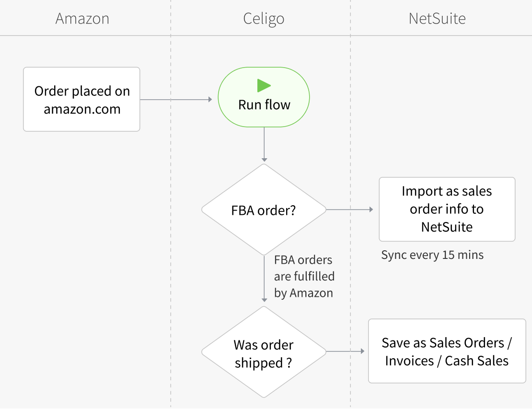The width and height of the screenshot is (532, 409).
Task: Click the Order placed on amazon.com box
Action: [x=81, y=99]
